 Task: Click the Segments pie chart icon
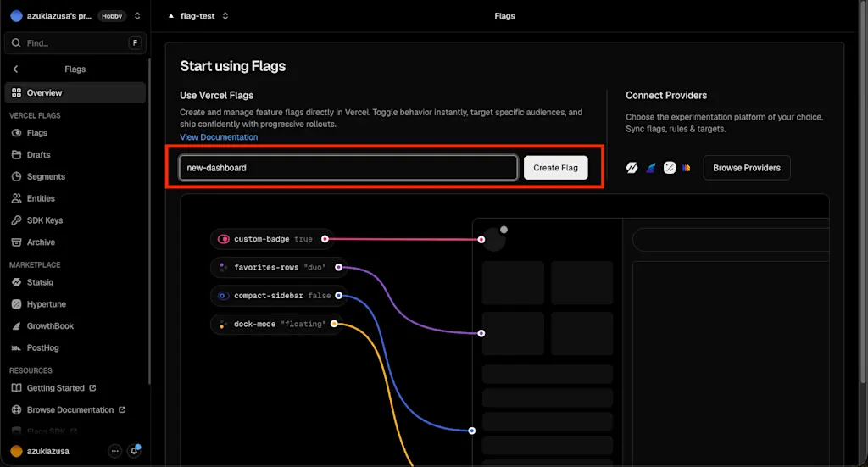(17, 176)
